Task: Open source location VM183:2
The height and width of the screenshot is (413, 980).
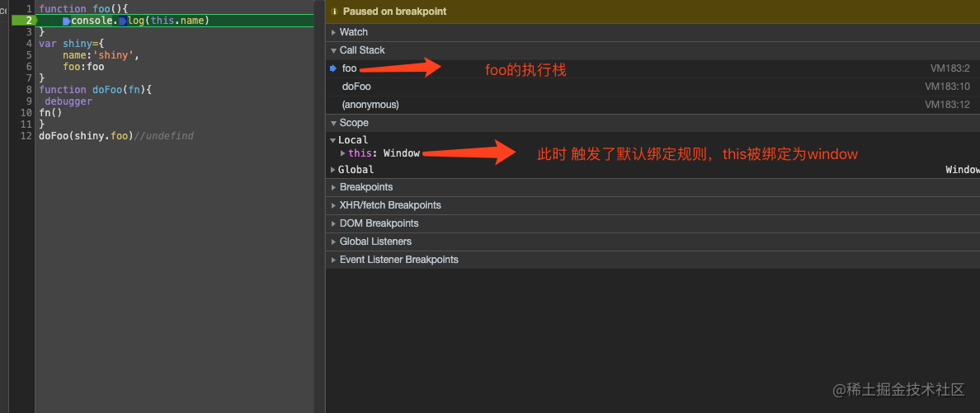Action: pyautogui.click(x=949, y=68)
